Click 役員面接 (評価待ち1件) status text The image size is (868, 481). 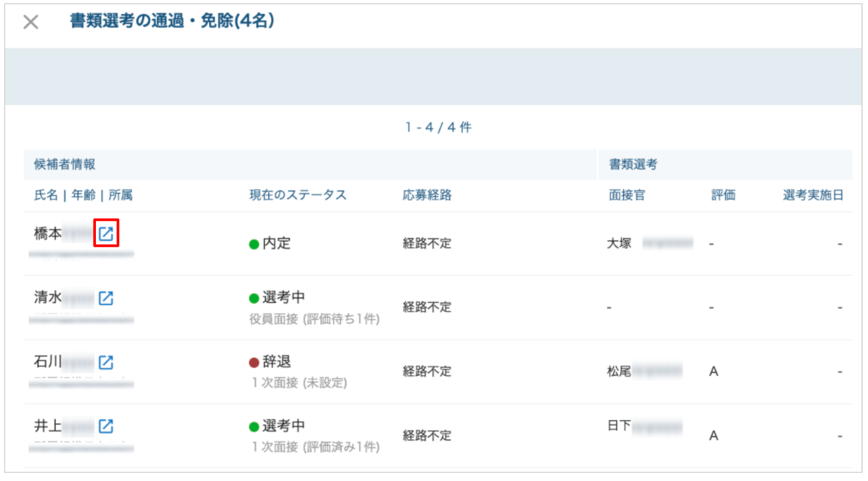[x=314, y=319]
